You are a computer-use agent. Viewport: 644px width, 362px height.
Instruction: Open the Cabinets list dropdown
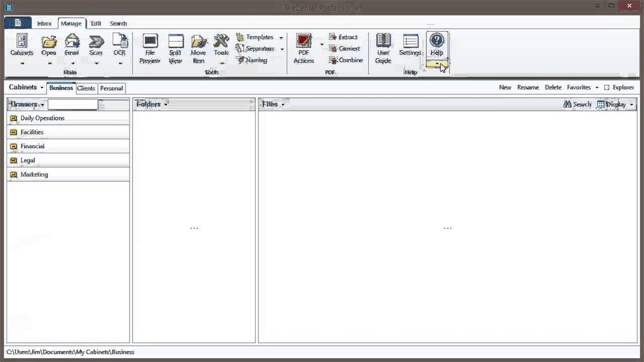click(42, 88)
